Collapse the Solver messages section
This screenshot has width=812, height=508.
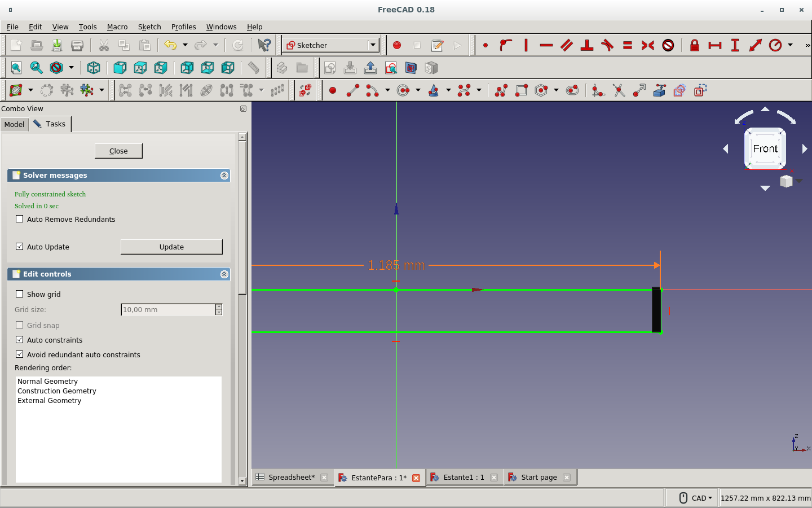[x=224, y=176]
